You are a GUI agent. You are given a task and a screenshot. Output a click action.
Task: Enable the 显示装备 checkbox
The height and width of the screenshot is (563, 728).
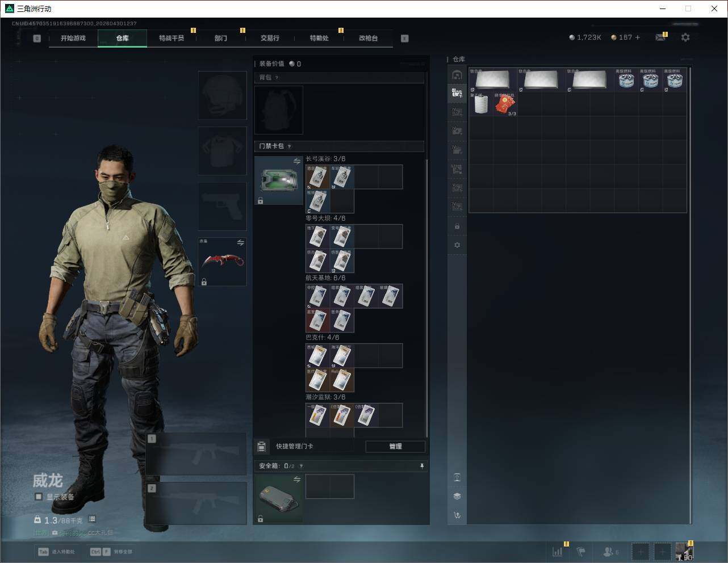[39, 497]
